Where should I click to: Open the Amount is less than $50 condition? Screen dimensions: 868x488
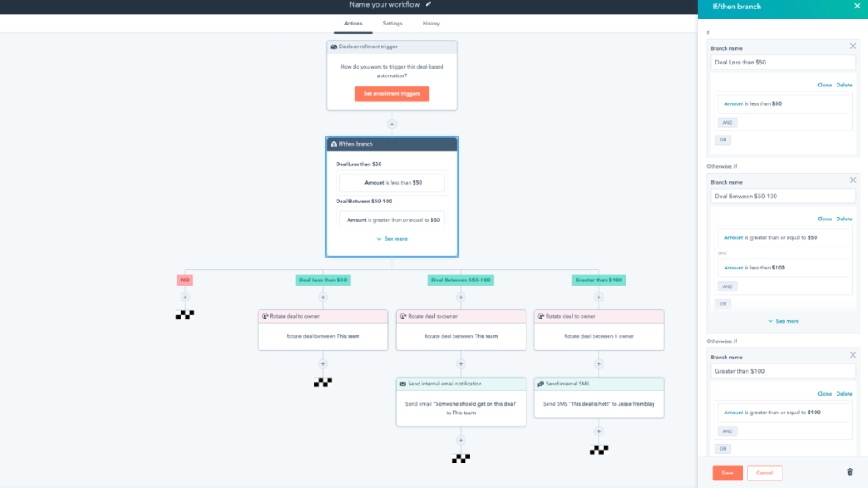(x=782, y=103)
